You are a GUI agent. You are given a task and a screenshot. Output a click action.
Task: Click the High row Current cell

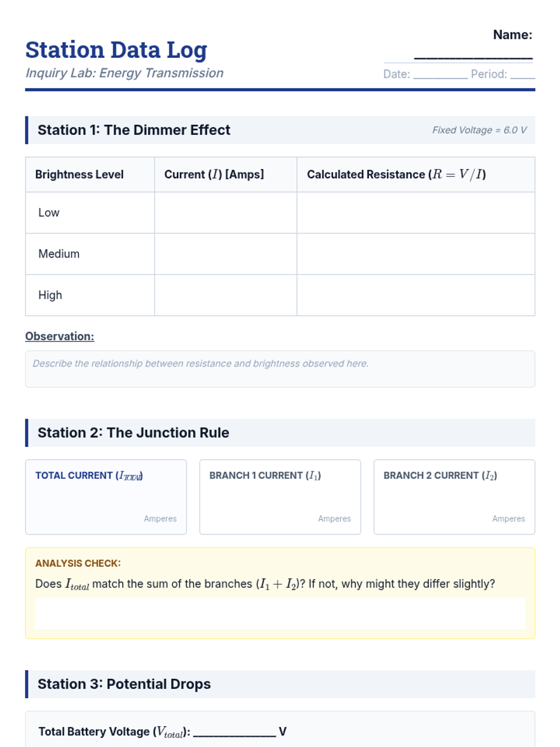225,295
